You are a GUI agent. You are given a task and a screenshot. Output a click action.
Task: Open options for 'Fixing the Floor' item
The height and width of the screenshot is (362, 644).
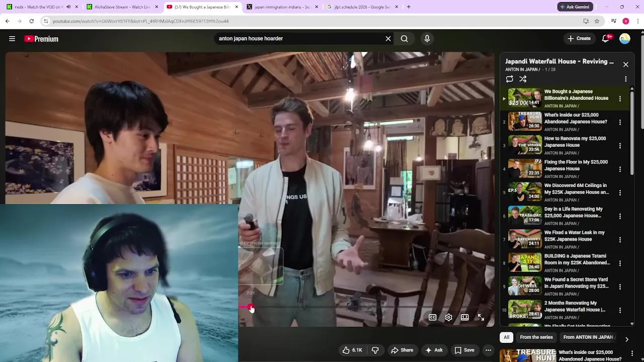click(620, 169)
